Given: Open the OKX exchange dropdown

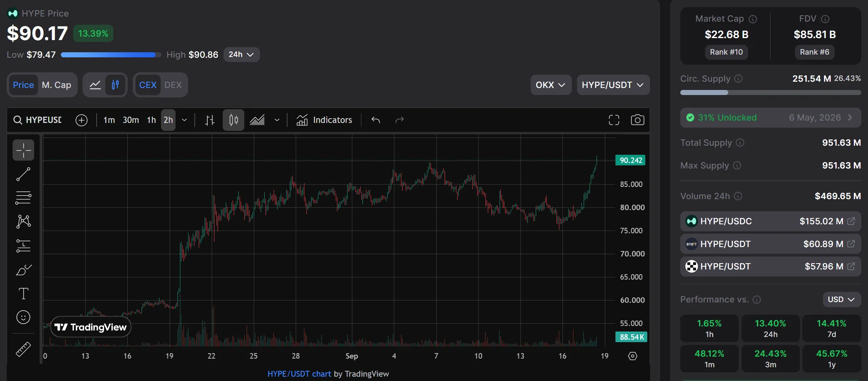Looking at the screenshot, I should point(551,85).
